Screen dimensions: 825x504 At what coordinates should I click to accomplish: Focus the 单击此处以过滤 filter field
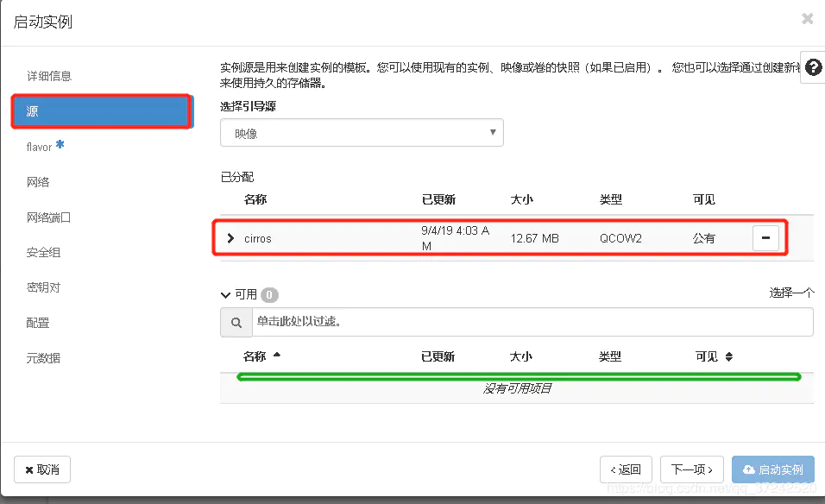532,322
